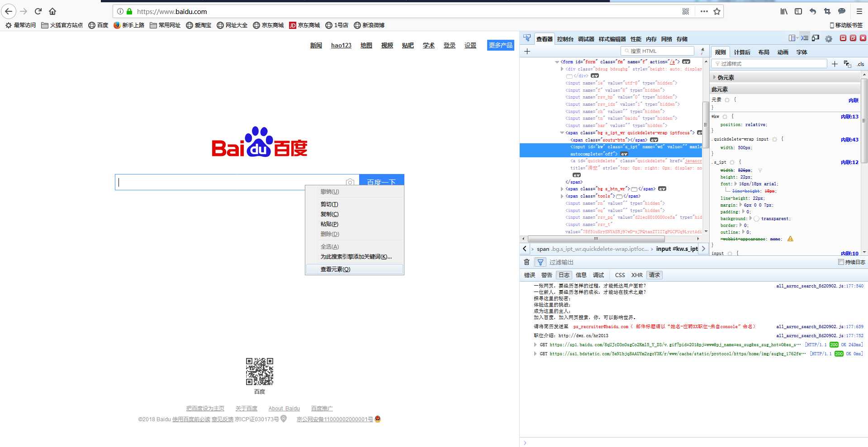
Task: Open the 计算后 computed tab
Action: 742,52
